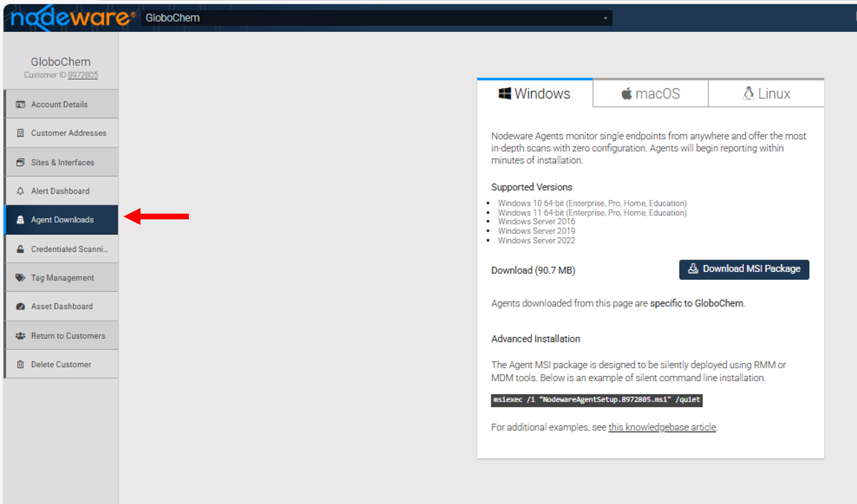The width and height of the screenshot is (857, 504).
Task: Click the msiexec silent install command
Action: 597,400
